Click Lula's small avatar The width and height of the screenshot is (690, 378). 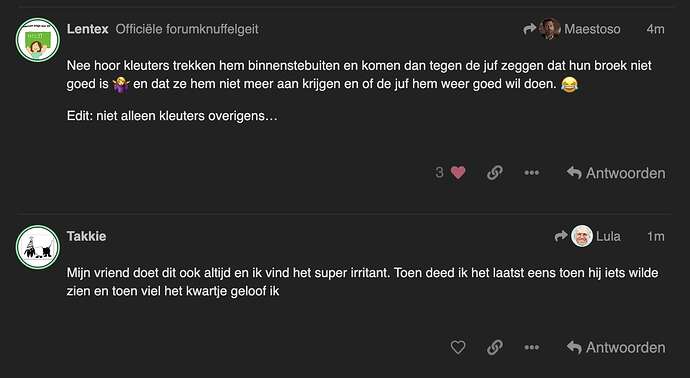pyautogui.click(x=582, y=236)
